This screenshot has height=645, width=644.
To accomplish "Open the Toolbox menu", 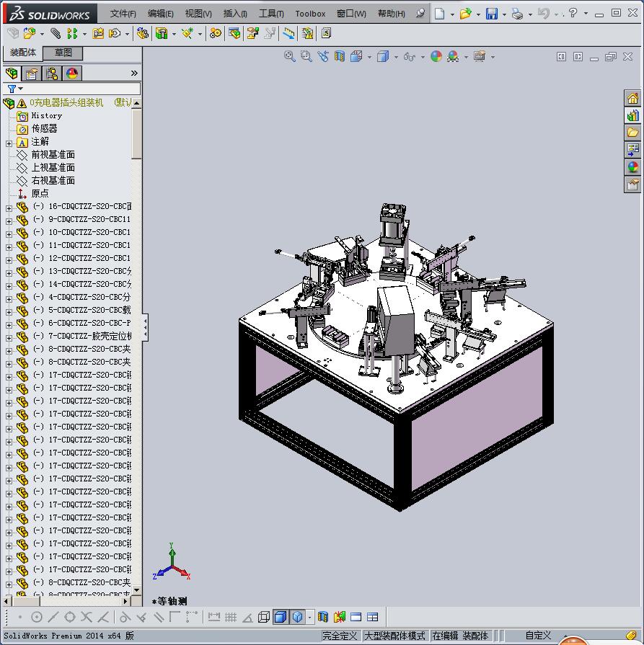I will (x=310, y=14).
